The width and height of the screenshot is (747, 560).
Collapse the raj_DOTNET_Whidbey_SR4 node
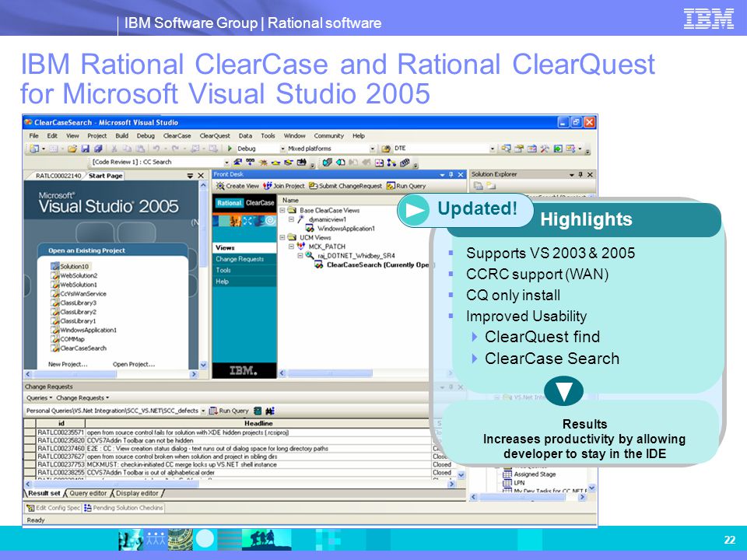pos(300,255)
